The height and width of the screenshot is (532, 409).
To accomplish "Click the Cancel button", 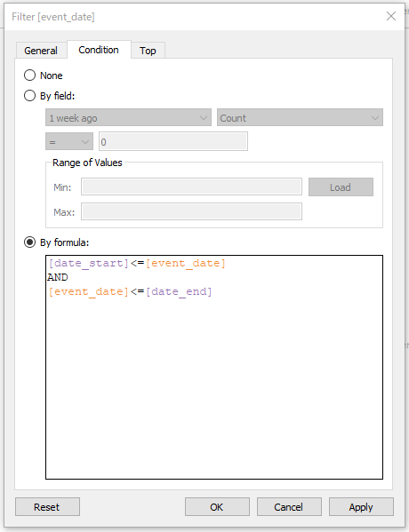I will [x=289, y=507].
